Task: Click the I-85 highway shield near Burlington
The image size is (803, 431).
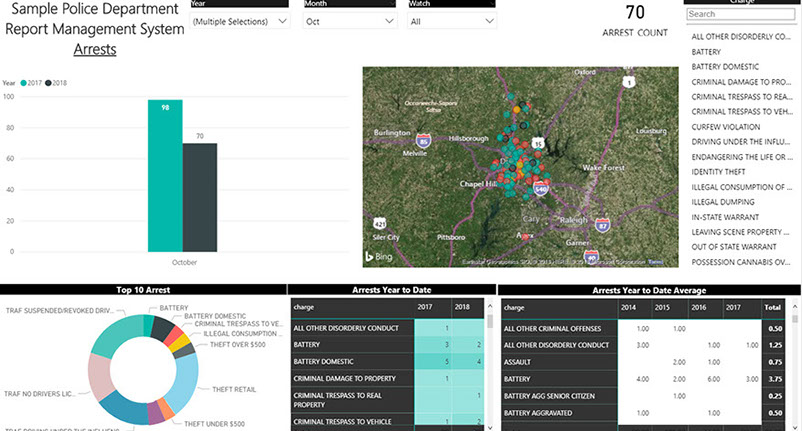Action: (424, 141)
